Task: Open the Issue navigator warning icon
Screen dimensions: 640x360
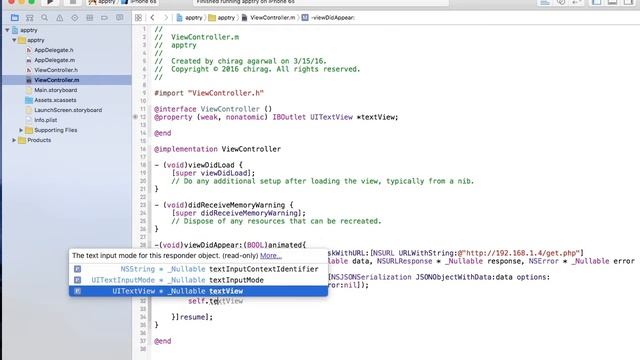Action: pyautogui.click(x=60, y=18)
